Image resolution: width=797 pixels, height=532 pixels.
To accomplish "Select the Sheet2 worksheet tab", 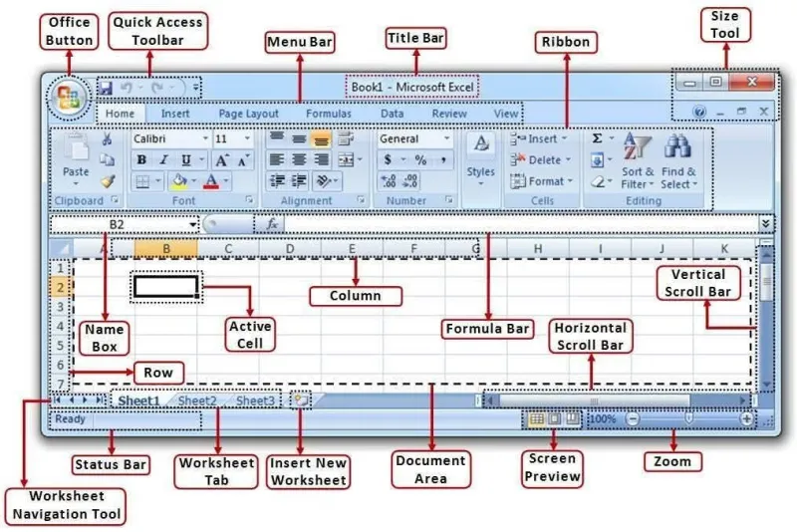I will tap(197, 400).
